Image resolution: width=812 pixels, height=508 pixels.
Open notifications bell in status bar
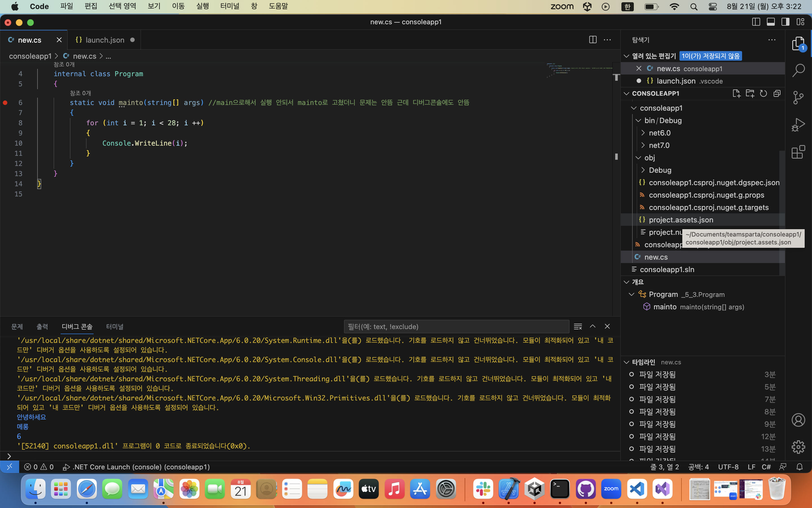pos(800,467)
